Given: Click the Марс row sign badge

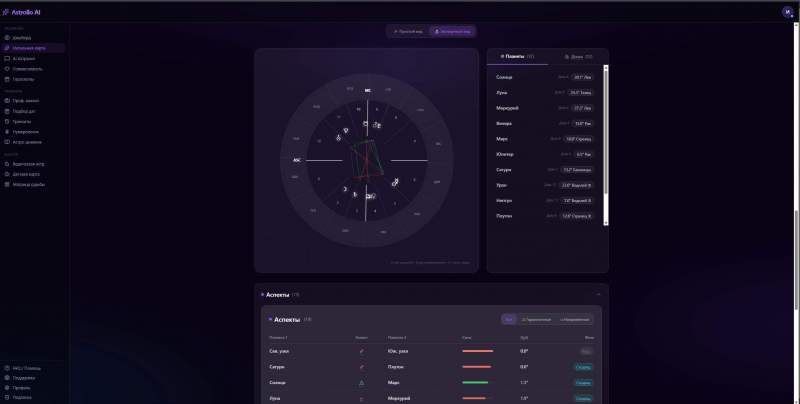Looking at the screenshot, I should point(578,139).
